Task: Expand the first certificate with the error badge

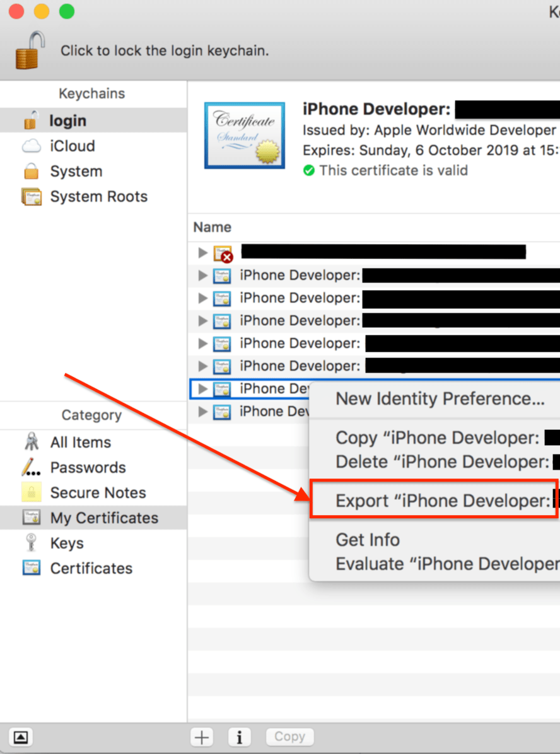Action: click(x=202, y=252)
